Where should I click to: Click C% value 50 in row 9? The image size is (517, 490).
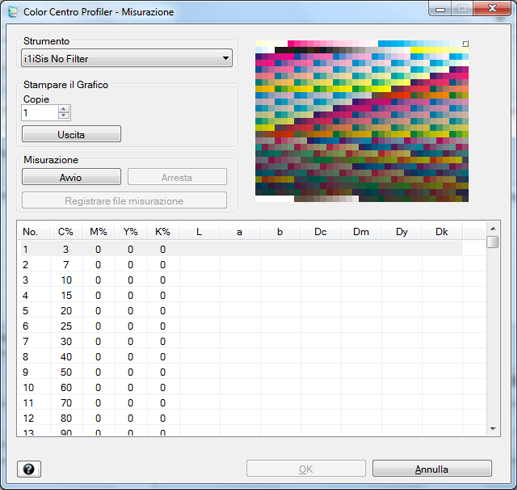(x=66, y=372)
